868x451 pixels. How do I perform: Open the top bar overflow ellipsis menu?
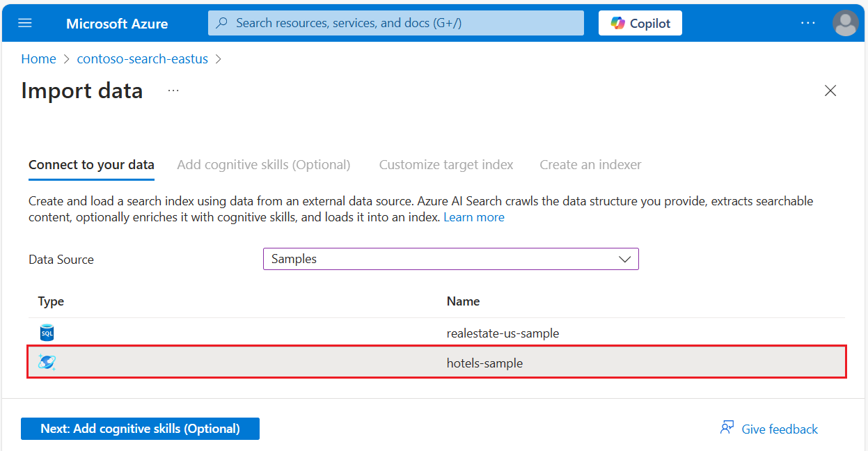point(808,22)
